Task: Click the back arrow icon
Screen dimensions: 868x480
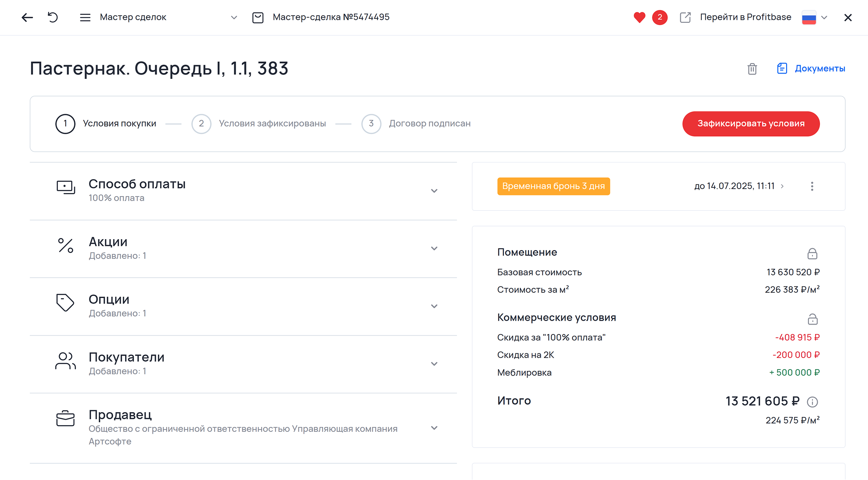Action: [x=27, y=18]
